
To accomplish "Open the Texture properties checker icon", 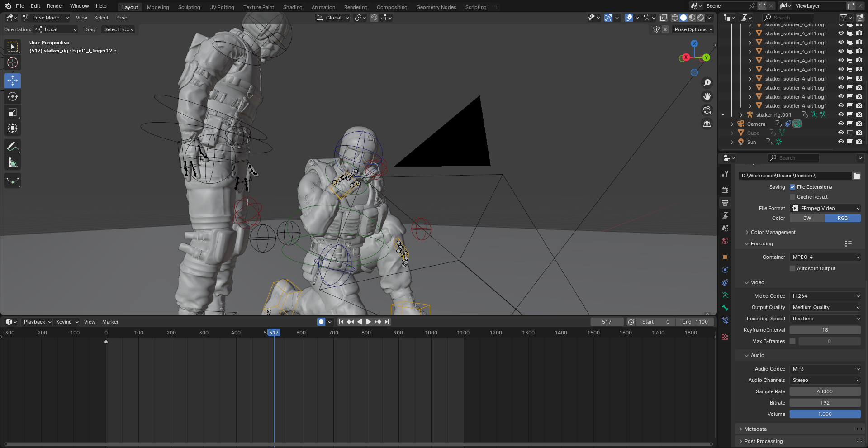I will point(725,337).
